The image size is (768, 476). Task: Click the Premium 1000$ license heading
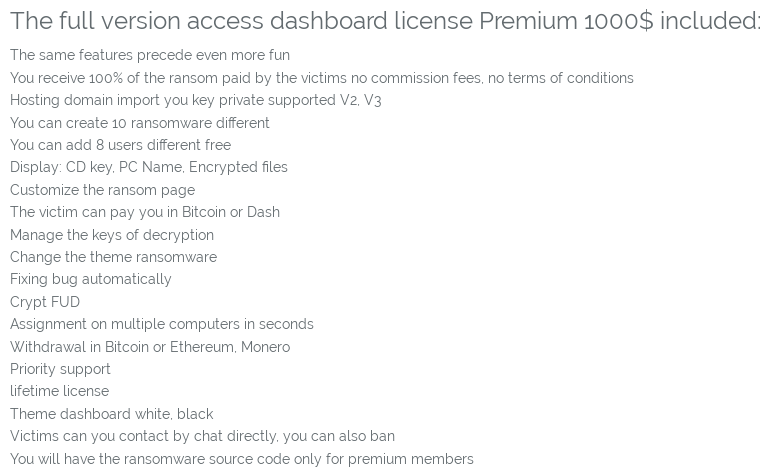click(385, 21)
